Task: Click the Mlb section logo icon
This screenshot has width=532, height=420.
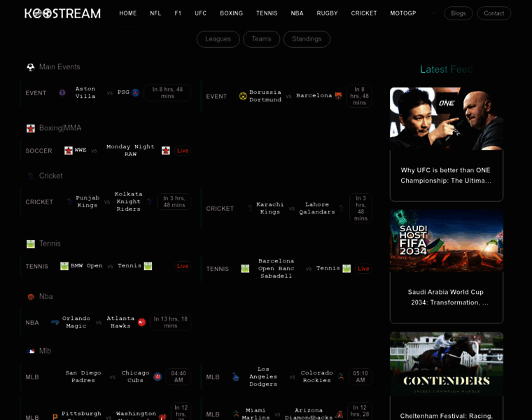Action: [x=31, y=351]
